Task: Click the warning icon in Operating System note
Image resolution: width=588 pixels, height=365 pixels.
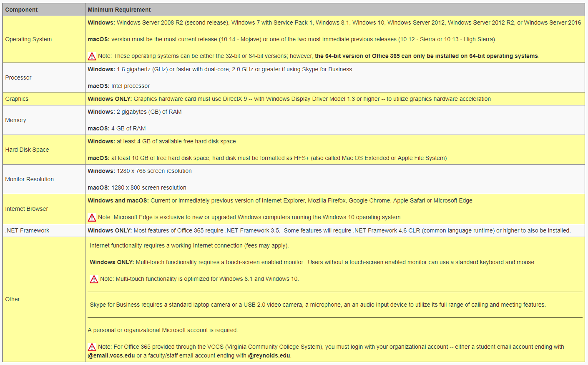Action: [92, 56]
